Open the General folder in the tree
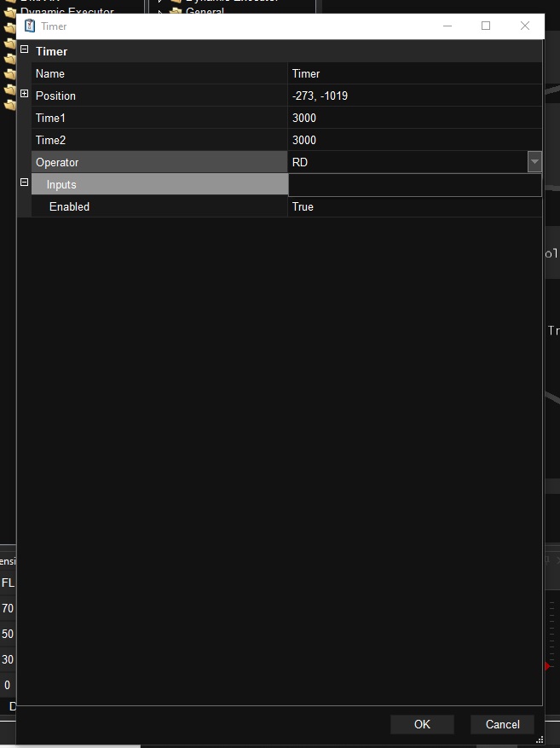Viewport: 560px width, 748px height. 204,11
